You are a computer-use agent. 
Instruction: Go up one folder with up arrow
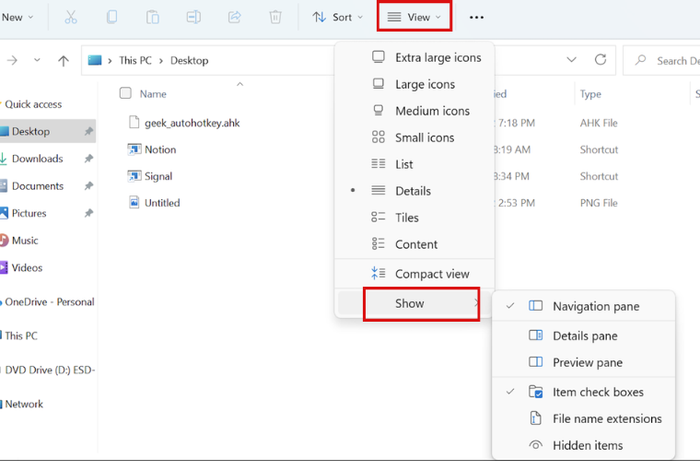point(63,61)
